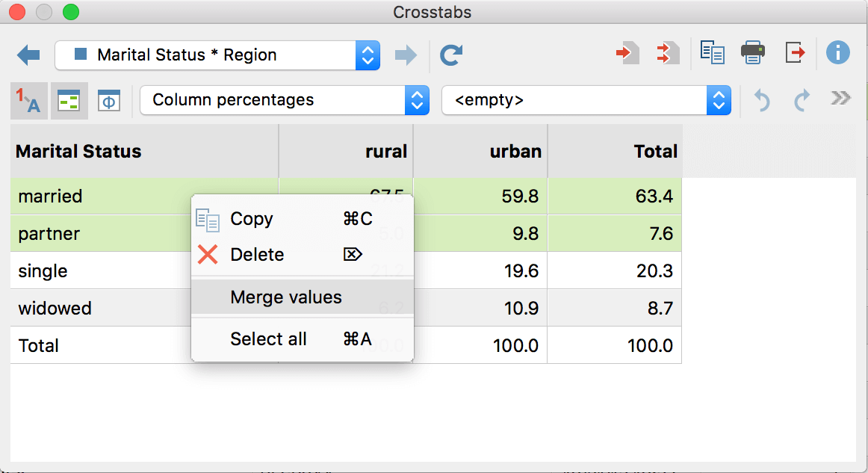Choose Merge values in the context menu

point(303,297)
